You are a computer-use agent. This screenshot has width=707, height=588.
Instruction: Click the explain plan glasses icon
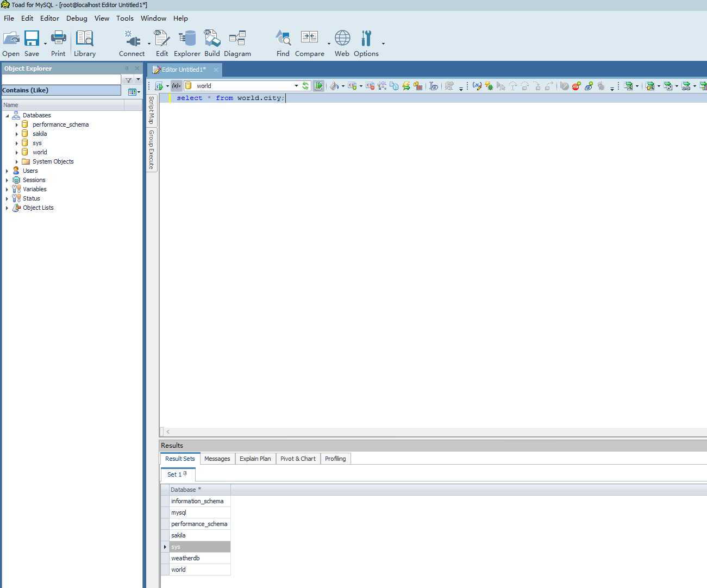[x=433, y=86]
